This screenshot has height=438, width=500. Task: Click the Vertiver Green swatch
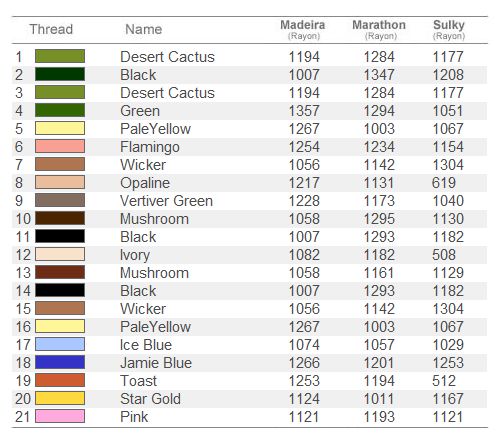pyautogui.click(x=60, y=200)
